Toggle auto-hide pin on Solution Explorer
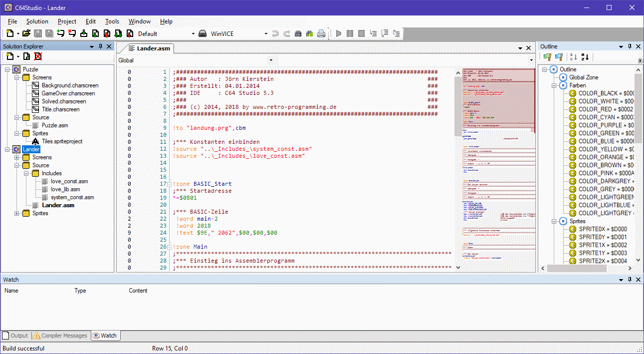Viewport: 644px width, 354px height. [x=100, y=46]
